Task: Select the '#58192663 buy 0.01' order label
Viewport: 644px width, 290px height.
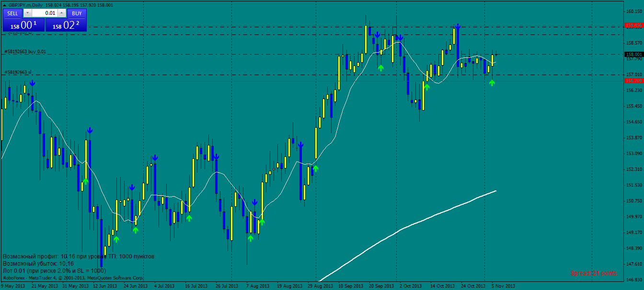Action: click(24, 52)
